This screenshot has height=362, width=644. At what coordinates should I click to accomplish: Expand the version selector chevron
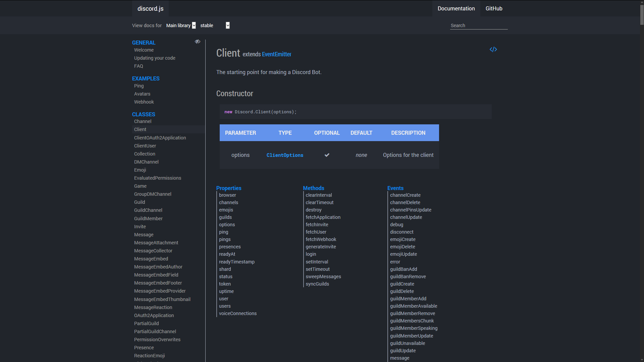pos(227,25)
